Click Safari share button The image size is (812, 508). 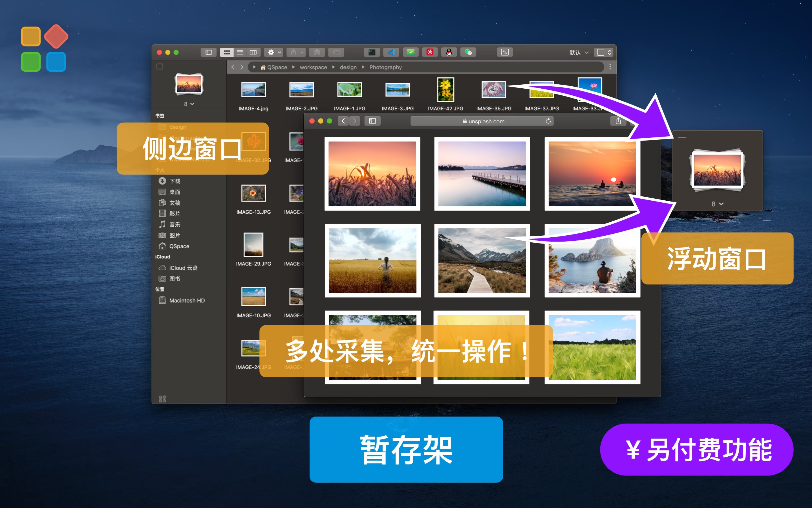click(618, 121)
